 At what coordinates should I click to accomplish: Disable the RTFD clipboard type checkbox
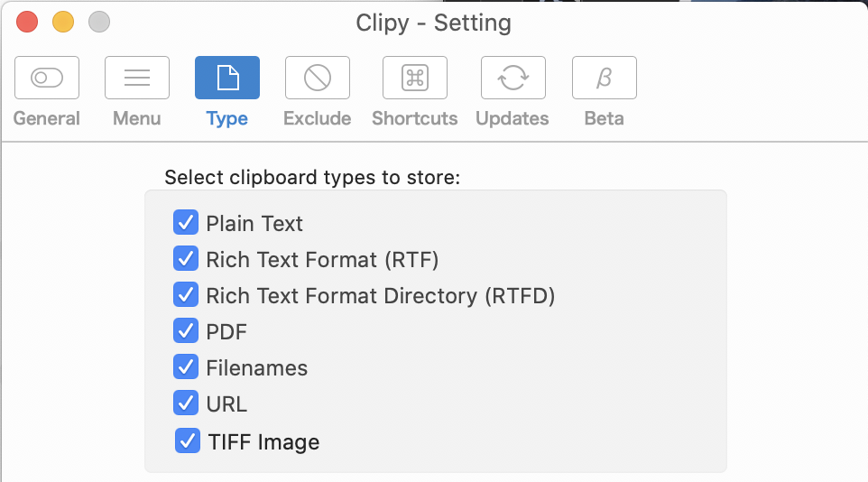186,295
